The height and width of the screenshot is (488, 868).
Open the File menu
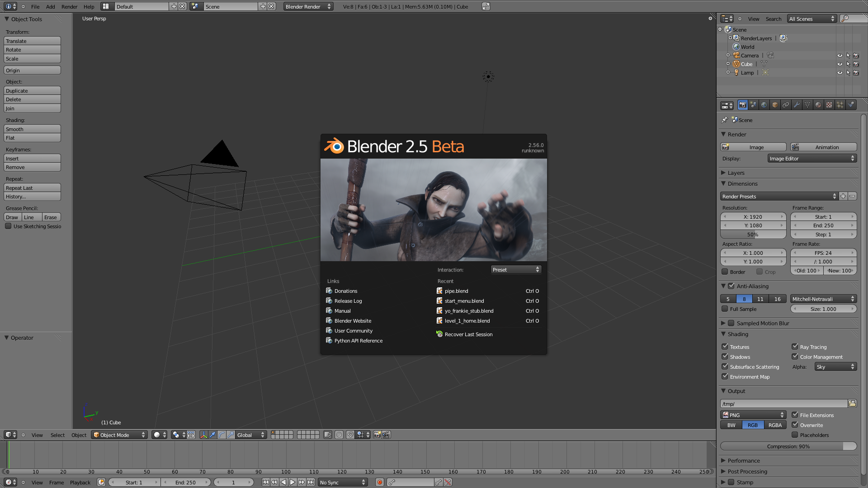pyautogui.click(x=35, y=6)
